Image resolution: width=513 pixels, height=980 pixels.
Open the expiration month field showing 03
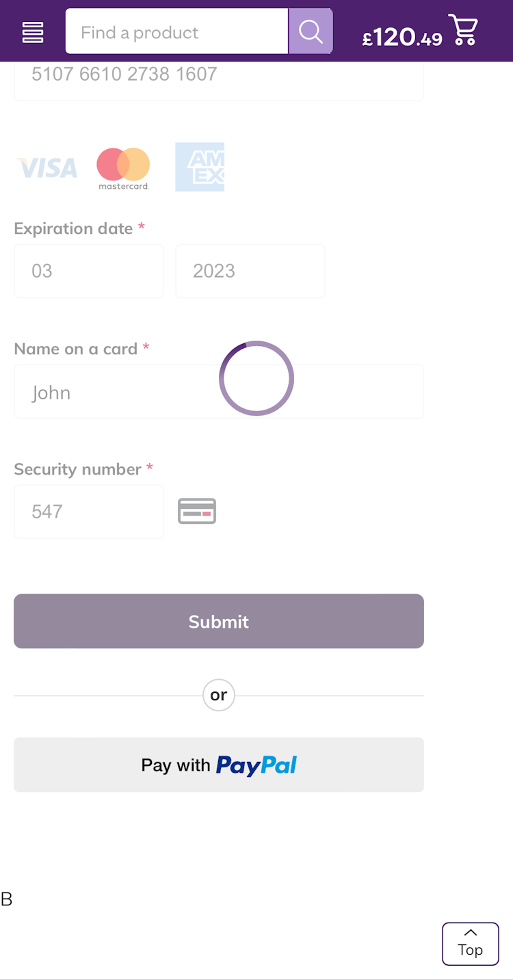tap(89, 271)
